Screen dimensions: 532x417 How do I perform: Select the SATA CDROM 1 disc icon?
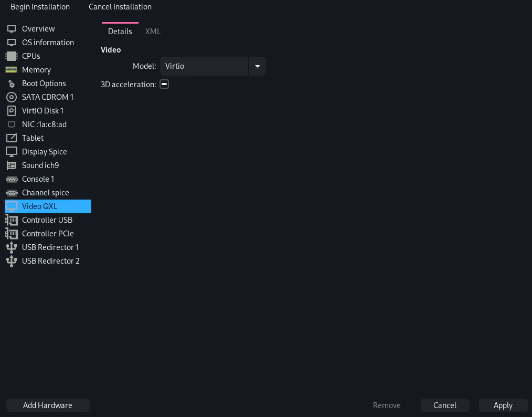pyautogui.click(x=12, y=97)
